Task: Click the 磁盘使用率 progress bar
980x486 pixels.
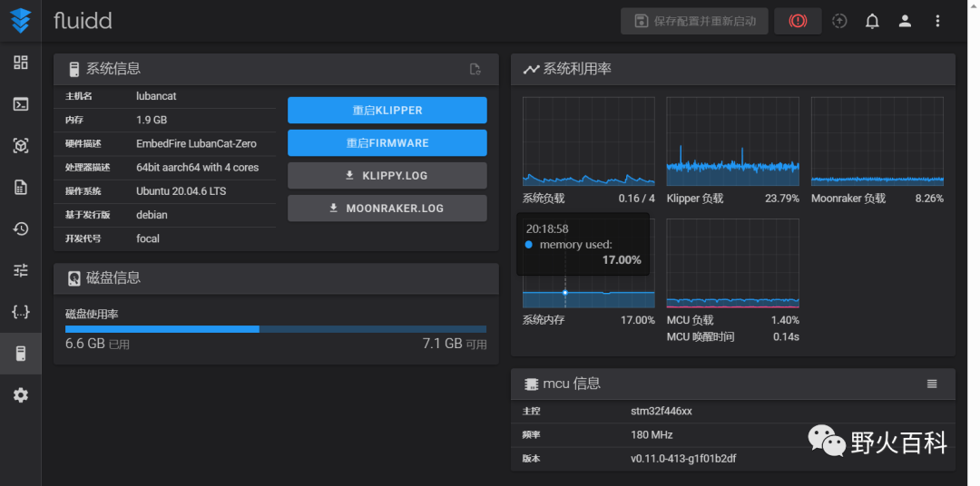Action: pyautogui.click(x=276, y=329)
